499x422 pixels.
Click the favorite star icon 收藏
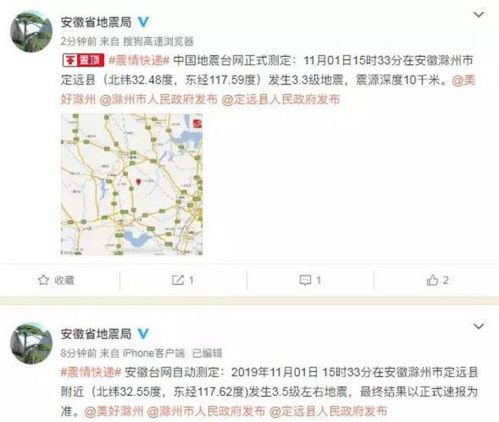[43, 280]
